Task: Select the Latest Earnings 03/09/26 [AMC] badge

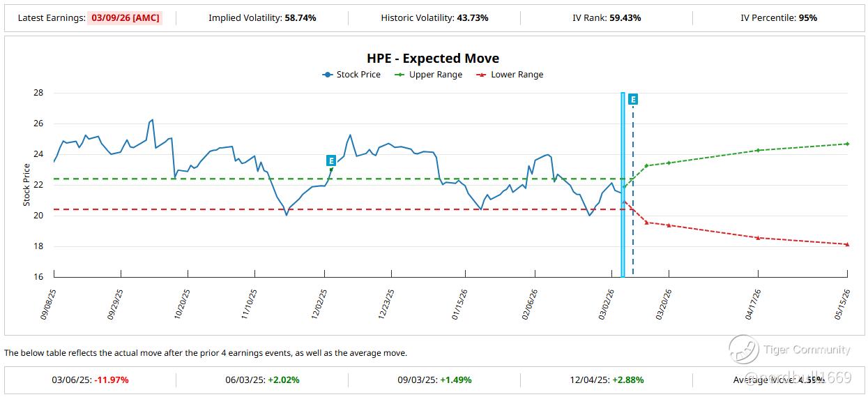Action: click(125, 17)
